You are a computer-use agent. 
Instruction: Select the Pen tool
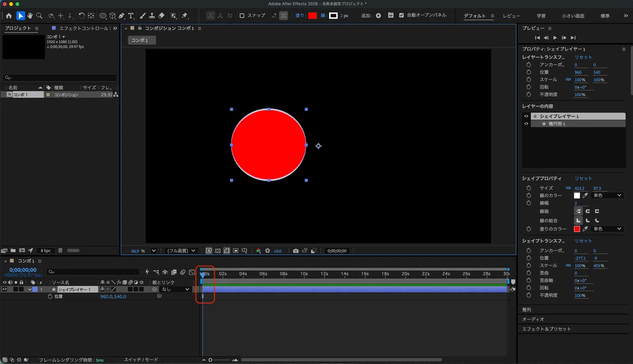click(x=121, y=16)
